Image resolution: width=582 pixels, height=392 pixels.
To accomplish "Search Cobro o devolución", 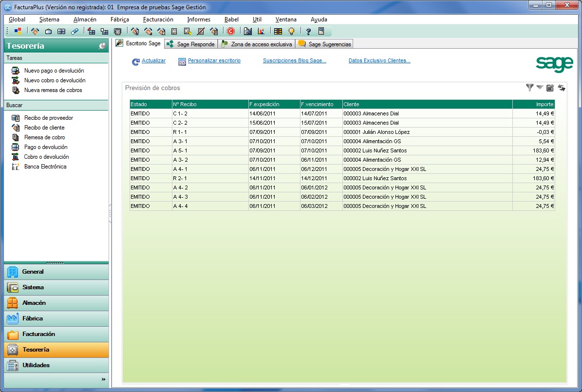I will coord(46,157).
